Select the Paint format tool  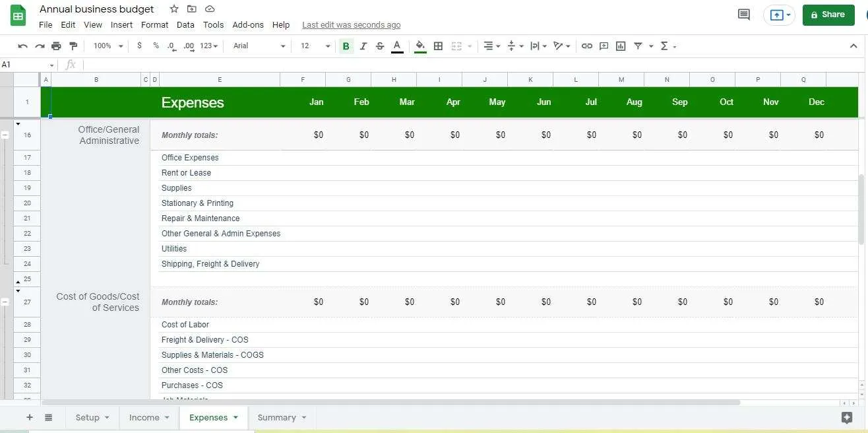click(73, 46)
